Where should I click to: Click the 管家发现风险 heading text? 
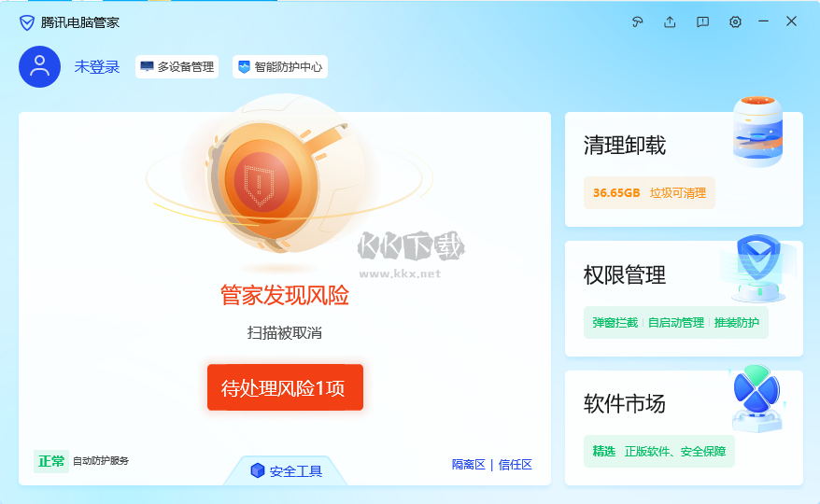pyautogui.click(x=285, y=295)
